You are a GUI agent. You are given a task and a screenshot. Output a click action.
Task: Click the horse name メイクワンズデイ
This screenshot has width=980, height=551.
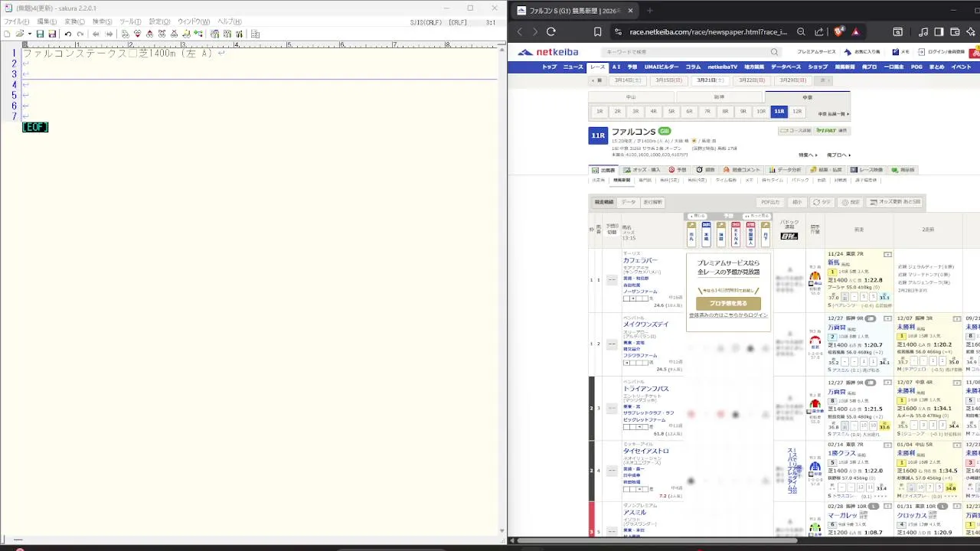(645, 324)
